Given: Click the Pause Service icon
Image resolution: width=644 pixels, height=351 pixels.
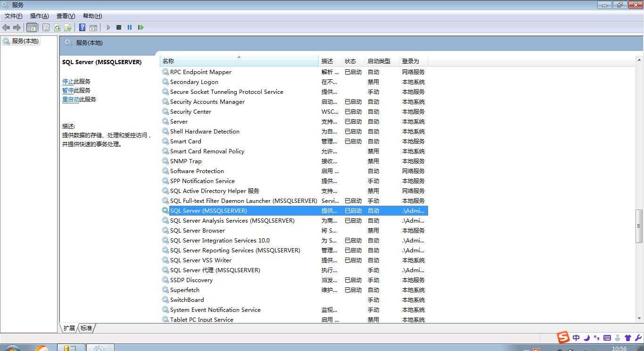Looking at the screenshot, I should click(130, 27).
